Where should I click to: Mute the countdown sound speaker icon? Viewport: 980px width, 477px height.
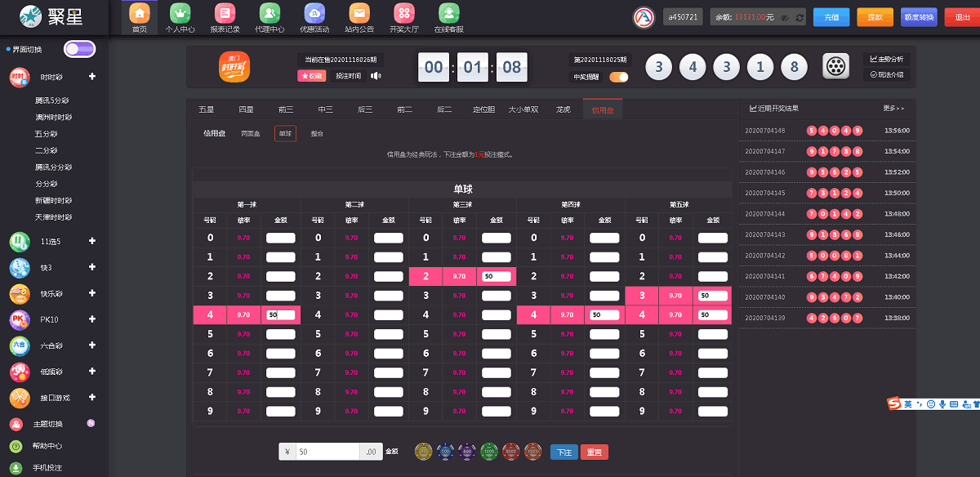coord(376,76)
